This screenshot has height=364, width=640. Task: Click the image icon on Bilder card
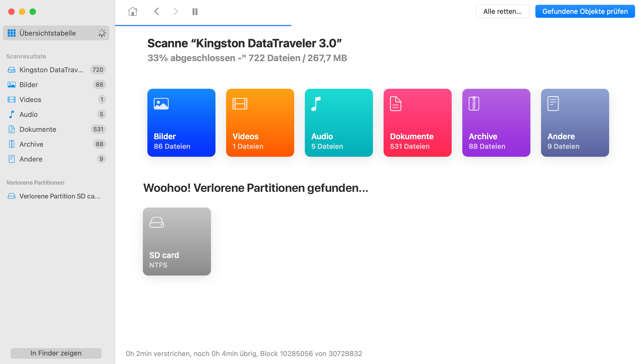(x=161, y=104)
